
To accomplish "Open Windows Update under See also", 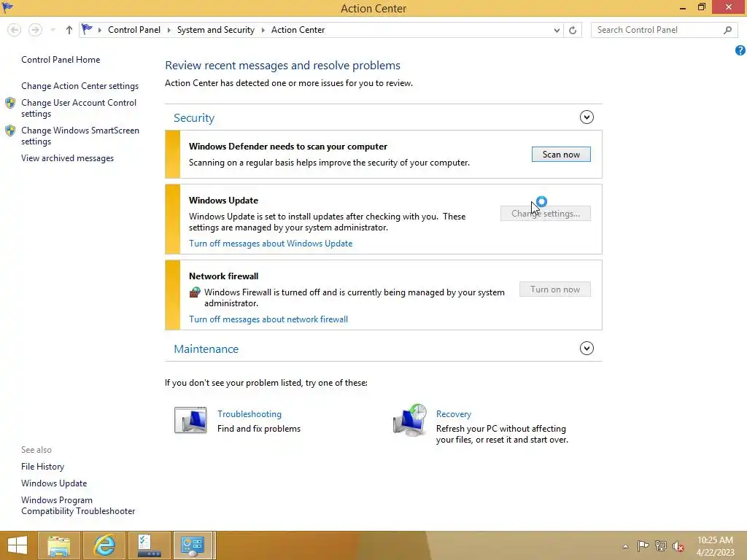I will [54, 483].
